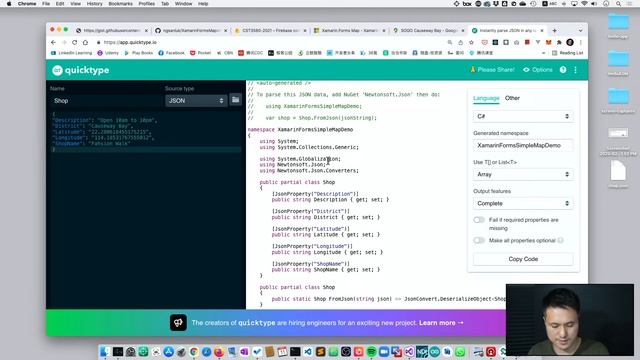
Task: Bookmark this page with the star icon
Action: point(471,42)
